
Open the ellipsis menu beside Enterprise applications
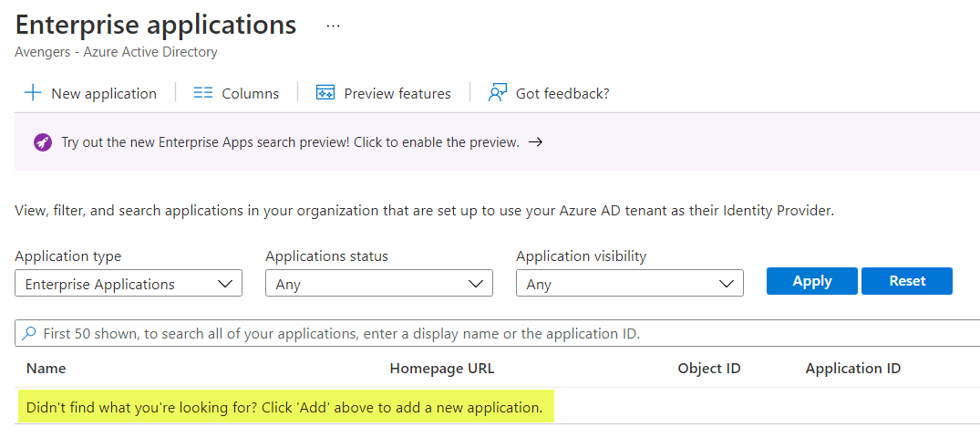333,26
